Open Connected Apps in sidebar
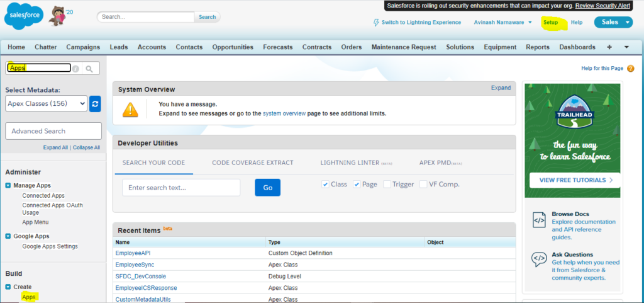Viewport: 644px width, 303px height. [x=43, y=196]
